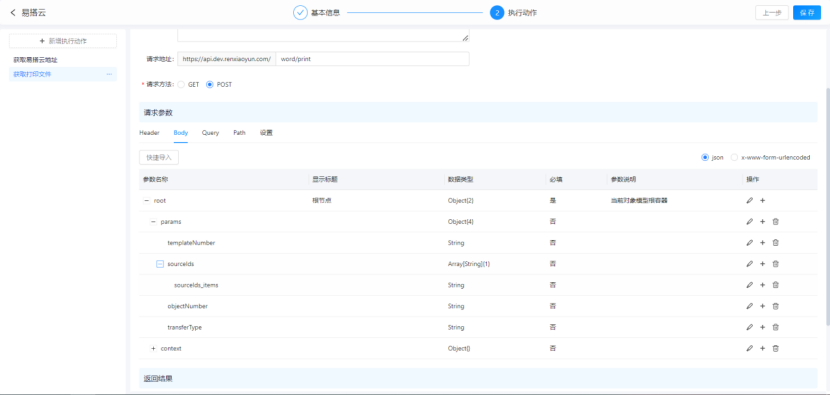Click the word/print request path field
This screenshot has width=830, height=395.
point(372,59)
